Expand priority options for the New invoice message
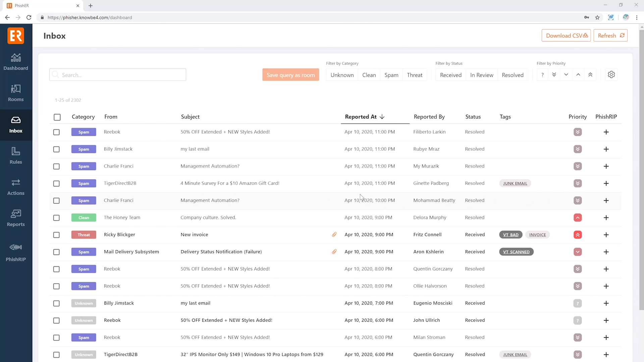Screen dimensions: 644x362 click(578, 235)
